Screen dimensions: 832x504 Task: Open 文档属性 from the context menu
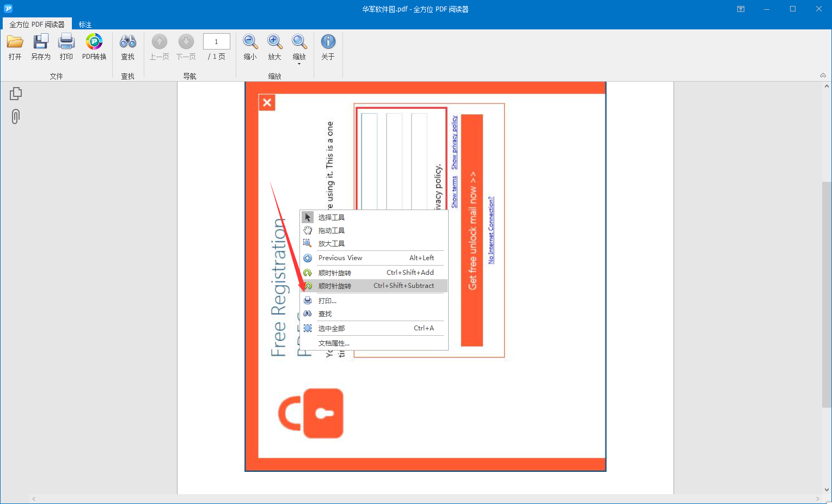[333, 343]
